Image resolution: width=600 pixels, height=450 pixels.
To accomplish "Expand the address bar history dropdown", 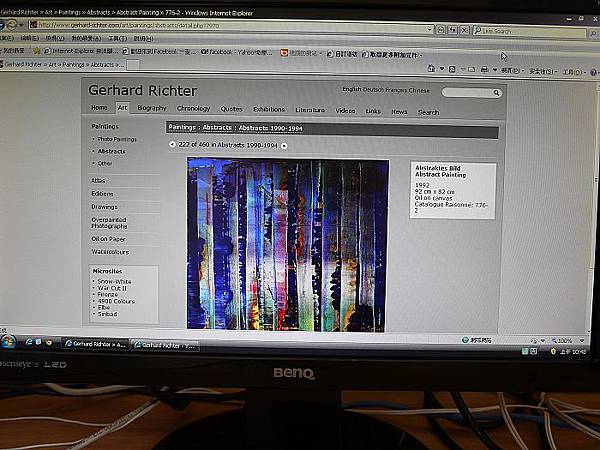I will coord(430,29).
